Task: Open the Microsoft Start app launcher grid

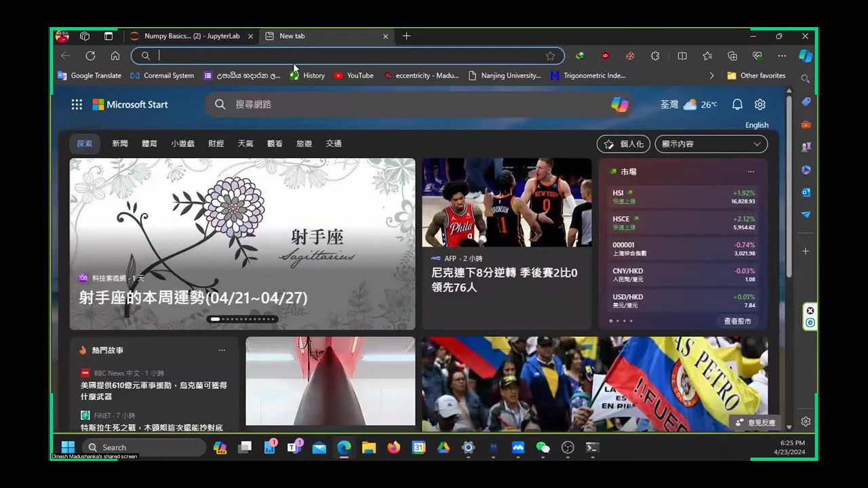Action: click(x=77, y=104)
